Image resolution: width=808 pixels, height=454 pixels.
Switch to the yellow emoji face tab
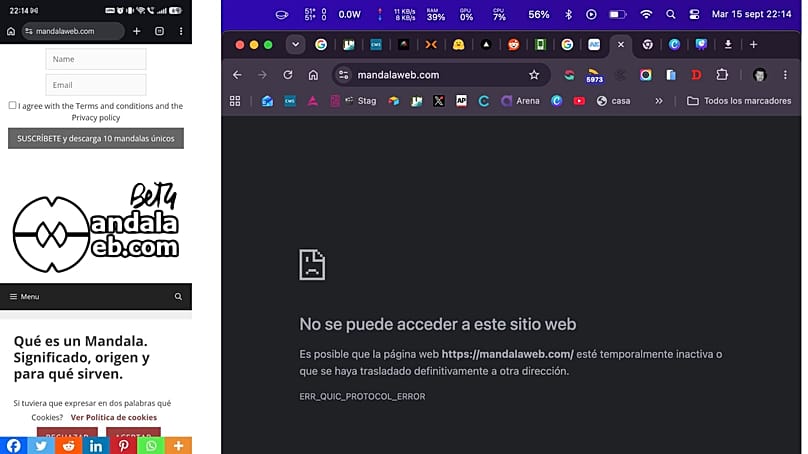tap(458, 45)
